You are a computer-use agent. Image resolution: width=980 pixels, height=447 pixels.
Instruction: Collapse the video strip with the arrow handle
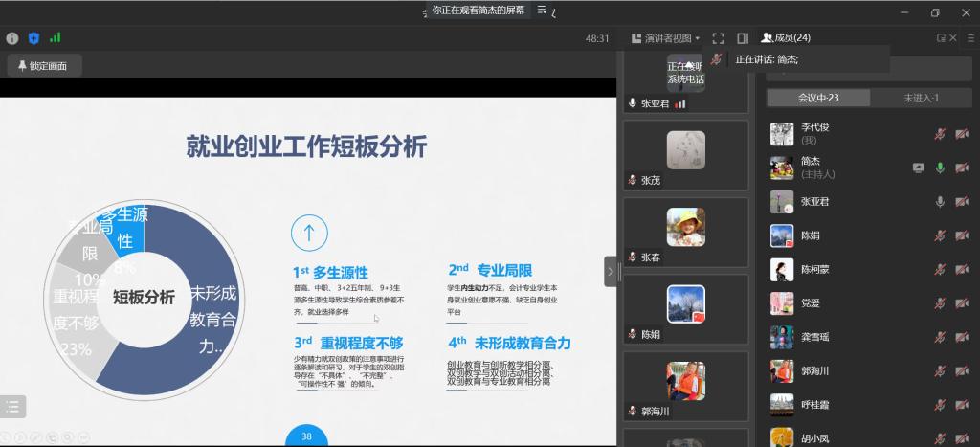pyautogui.click(x=610, y=272)
